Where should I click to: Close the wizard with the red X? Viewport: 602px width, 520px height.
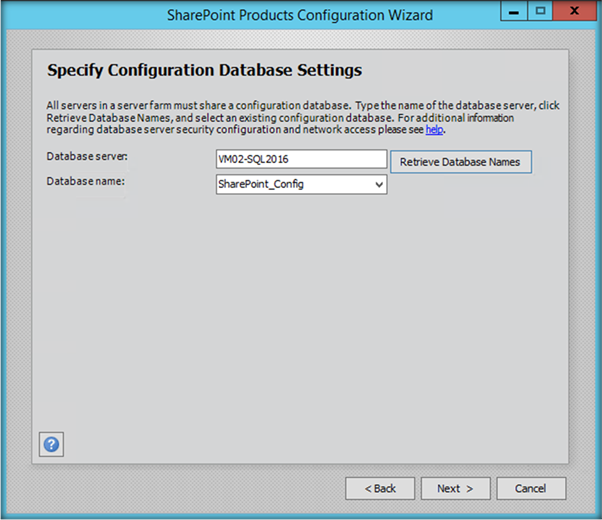576,12
